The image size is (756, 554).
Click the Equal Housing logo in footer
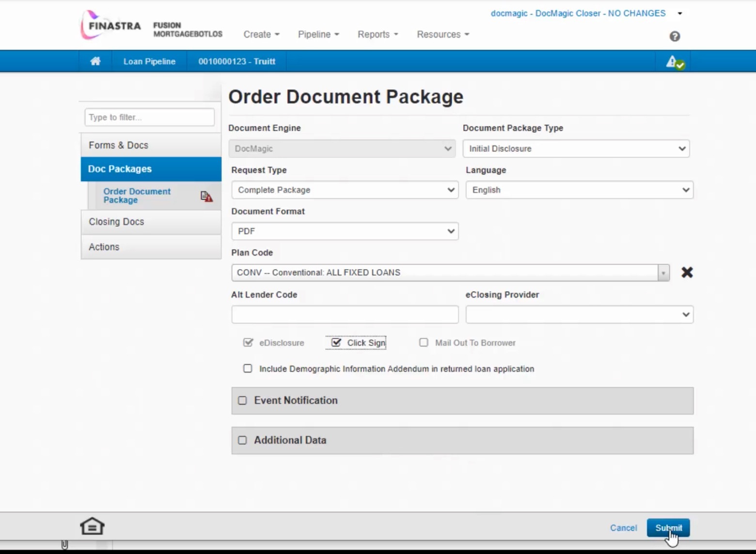point(92,526)
